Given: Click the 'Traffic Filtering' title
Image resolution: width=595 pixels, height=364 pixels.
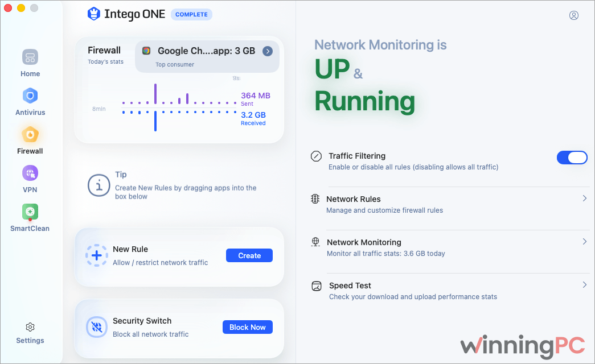Looking at the screenshot, I should pyautogui.click(x=356, y=156).
